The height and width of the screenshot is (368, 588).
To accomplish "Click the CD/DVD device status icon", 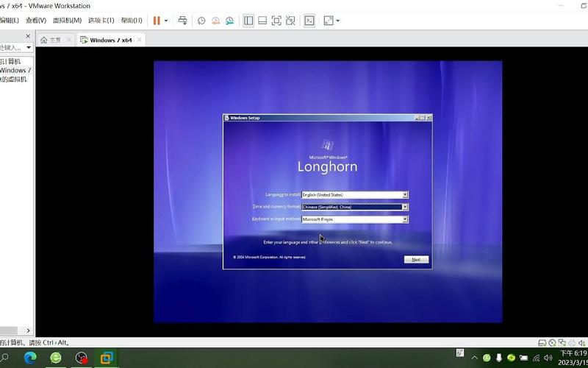I will click(x=552, y=342).
